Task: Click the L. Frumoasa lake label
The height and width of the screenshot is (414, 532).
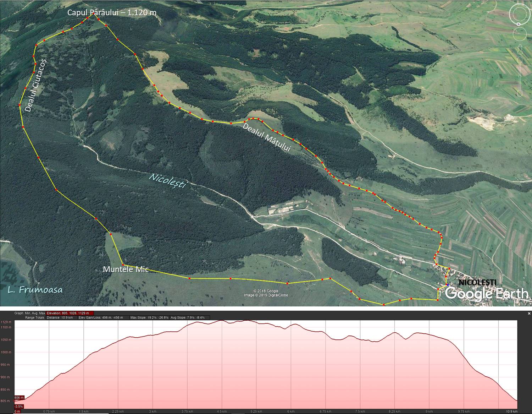Action: [x=35, y=290]
